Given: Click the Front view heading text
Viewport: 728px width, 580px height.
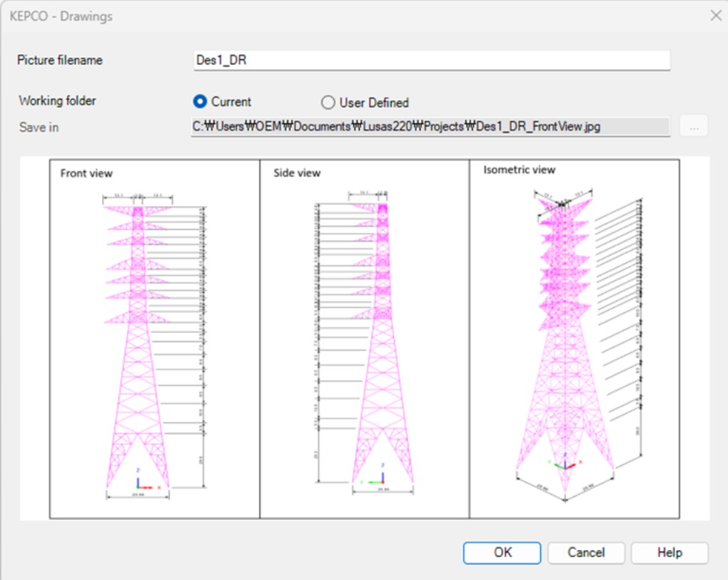Looking at the screenshot, I should [x=86, y=174].
